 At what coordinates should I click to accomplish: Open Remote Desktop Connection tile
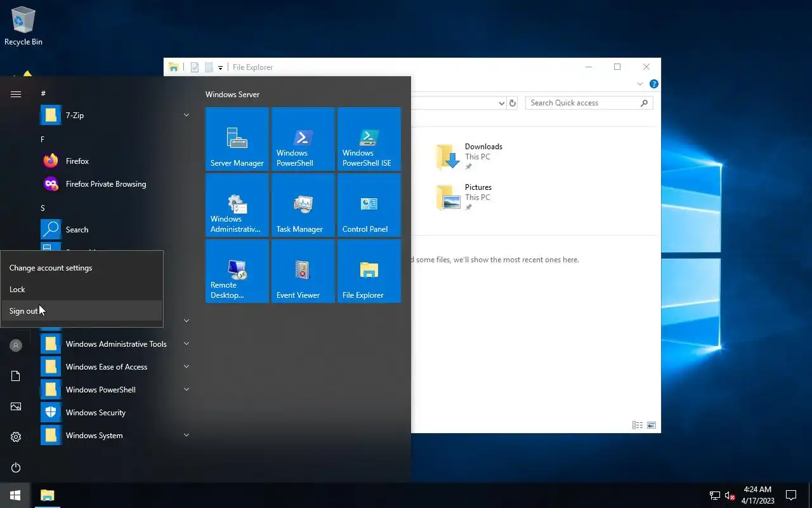237,271
